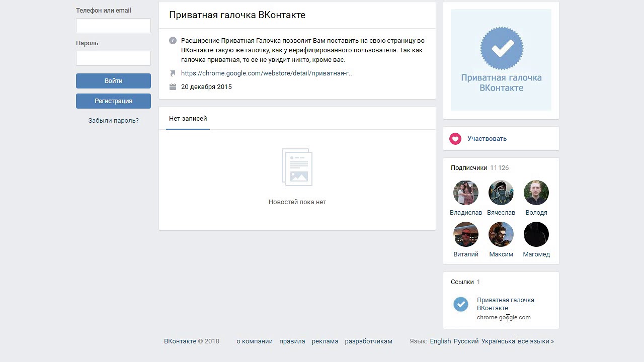Open Виталий's avatar
644x362 pixels.
point(466,234)
